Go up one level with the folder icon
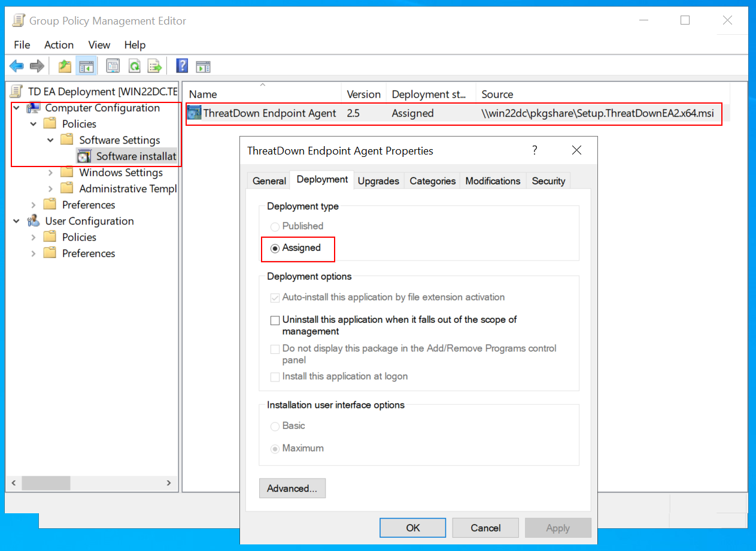The image size is (756, 551). pos(65,66)
